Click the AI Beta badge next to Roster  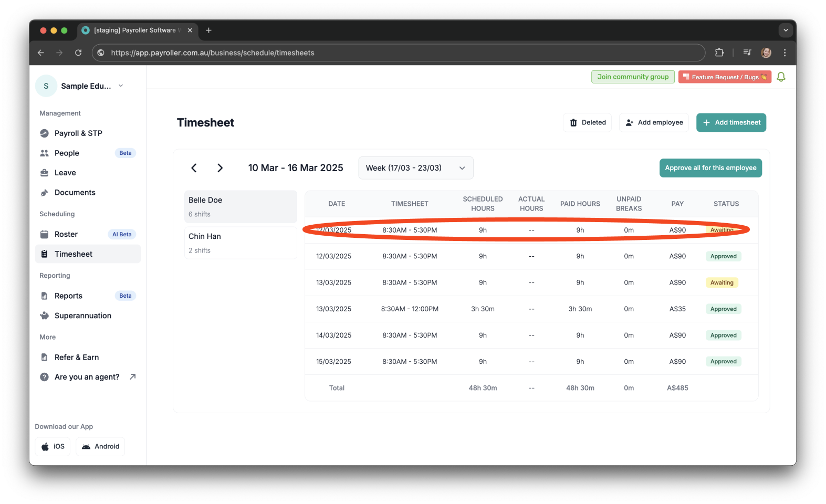[x=122, y=234]
